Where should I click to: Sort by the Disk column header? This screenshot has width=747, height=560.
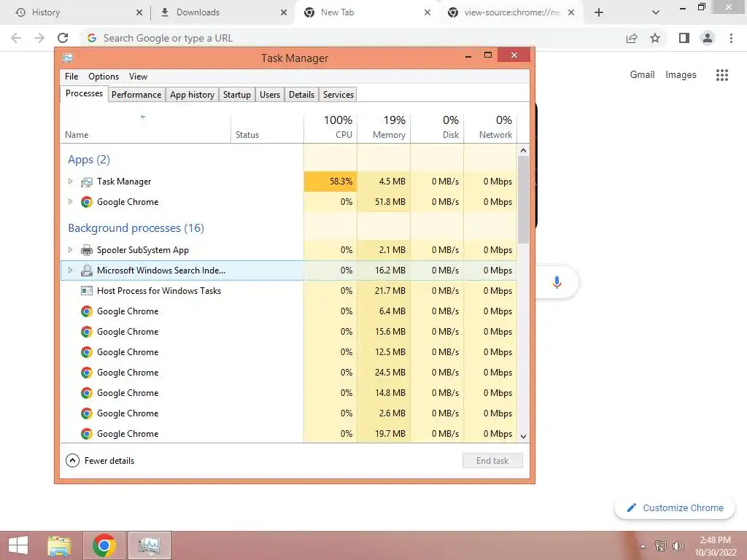pos(437,128)
